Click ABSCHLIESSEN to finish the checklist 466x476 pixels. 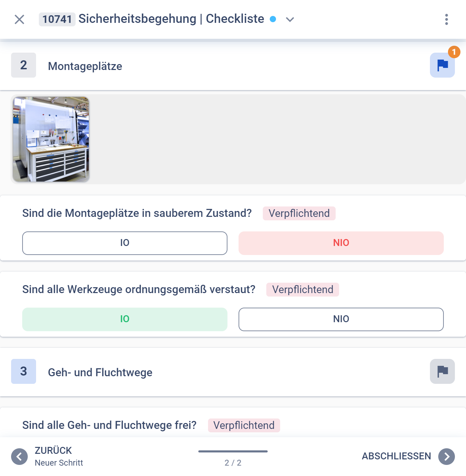[x=396, y=456]
